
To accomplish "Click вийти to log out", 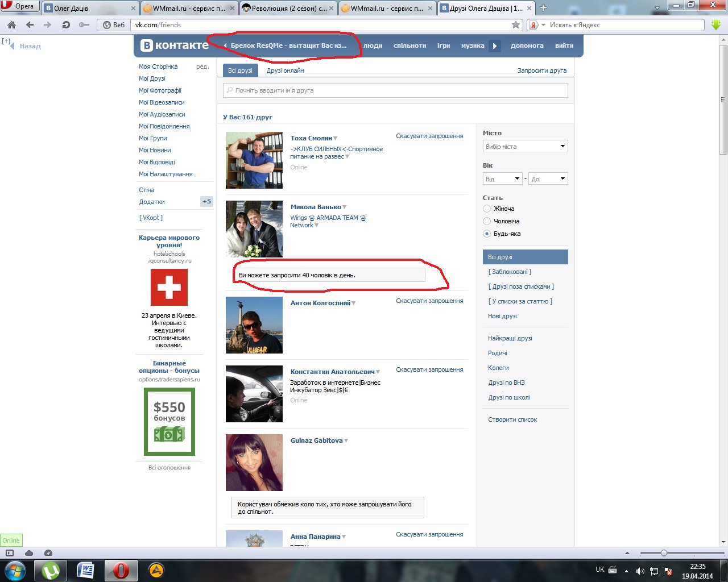I will pos(564,46).
